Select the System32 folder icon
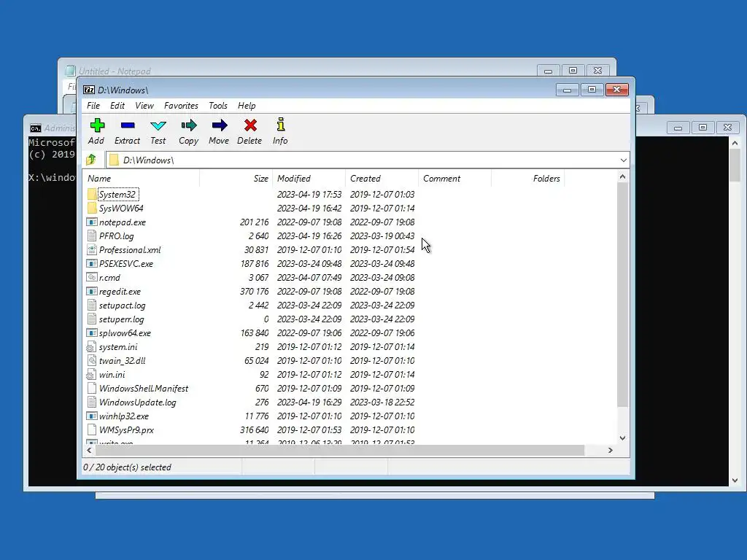 [x=92, y=194]
